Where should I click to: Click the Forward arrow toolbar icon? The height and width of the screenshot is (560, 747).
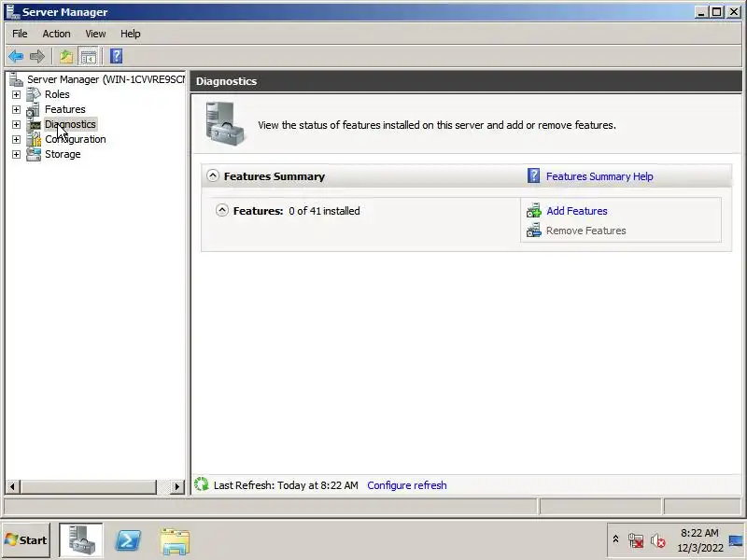[x=37, y=57]
